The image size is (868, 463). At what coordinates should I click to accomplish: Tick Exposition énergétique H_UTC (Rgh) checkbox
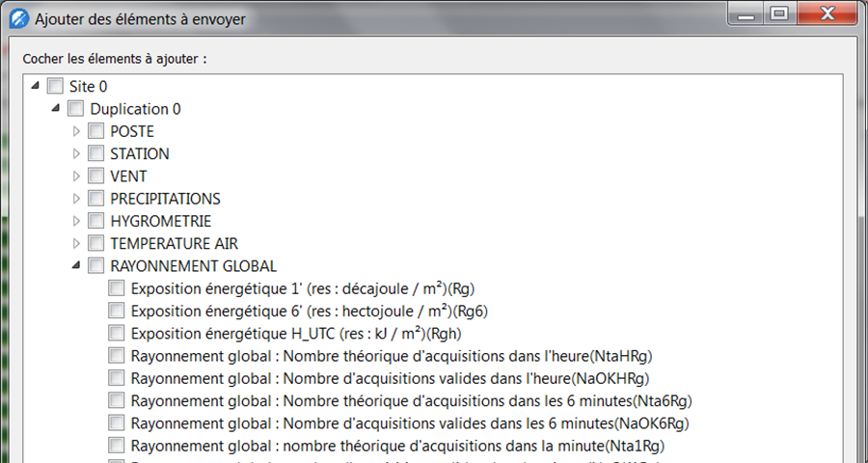(117, 333)
